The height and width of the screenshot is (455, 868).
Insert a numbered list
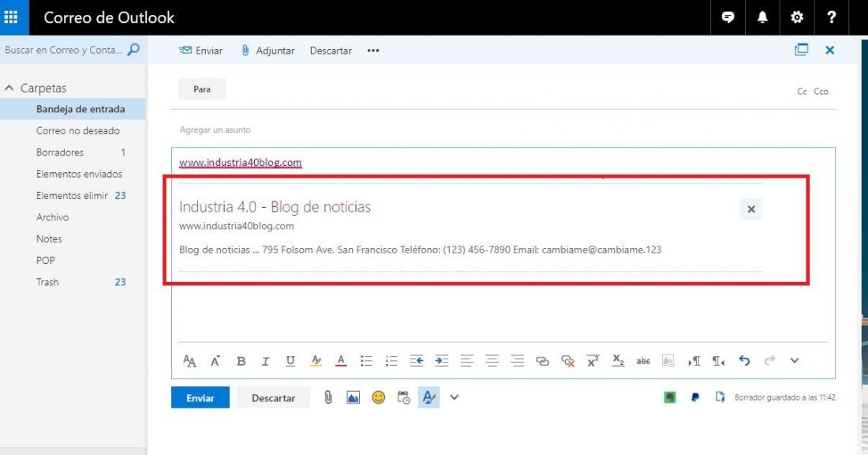click(391, 361)
